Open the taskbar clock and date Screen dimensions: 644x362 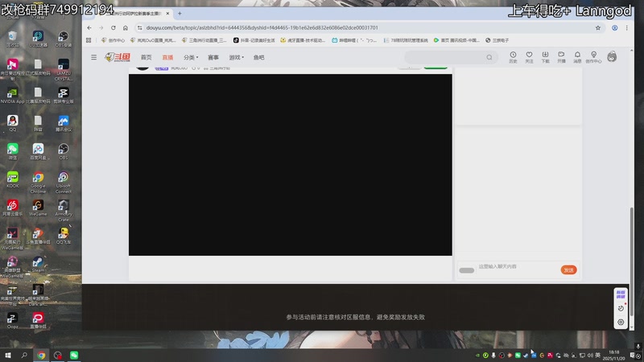613,355
